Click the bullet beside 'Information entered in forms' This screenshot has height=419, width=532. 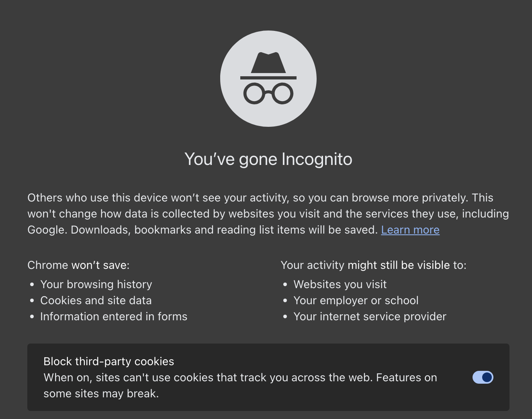click(x=32, y=317)
